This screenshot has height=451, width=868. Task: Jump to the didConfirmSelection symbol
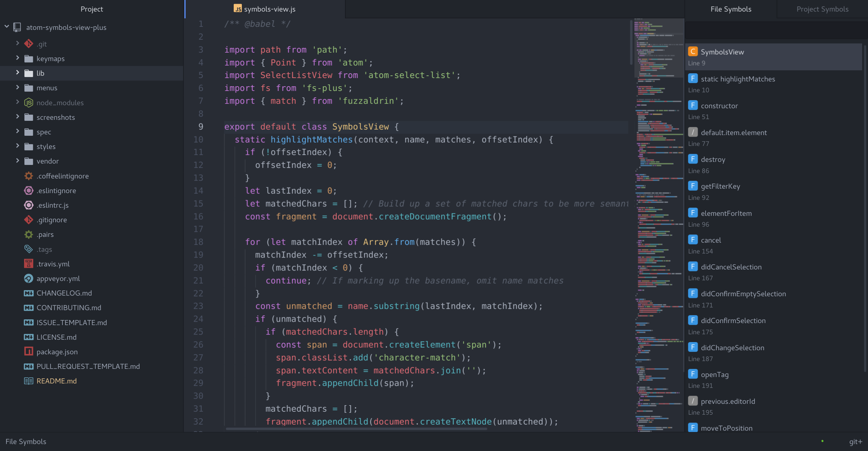[x=733, y=321]
